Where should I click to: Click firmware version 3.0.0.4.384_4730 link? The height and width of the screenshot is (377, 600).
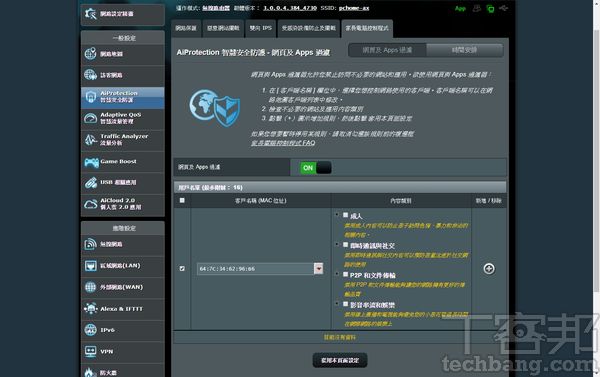pyautogui.click(x=290, y=8)
